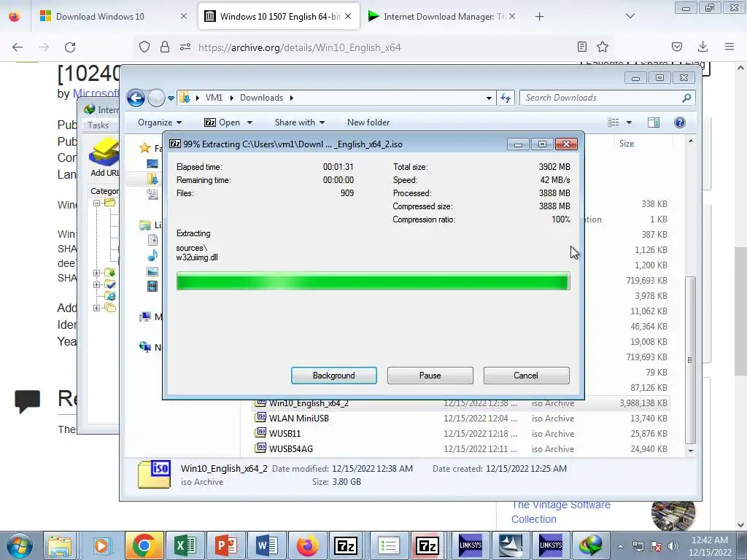Expand the Open button dropdown arrow
The height and width of the screenshot is (560, 747).
pyautogui.click(x=249, y=122)
